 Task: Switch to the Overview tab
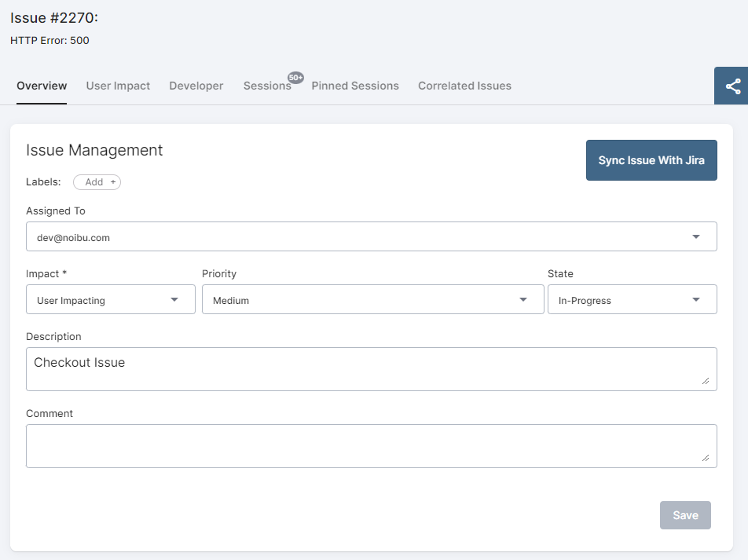[x=42, y=86]
